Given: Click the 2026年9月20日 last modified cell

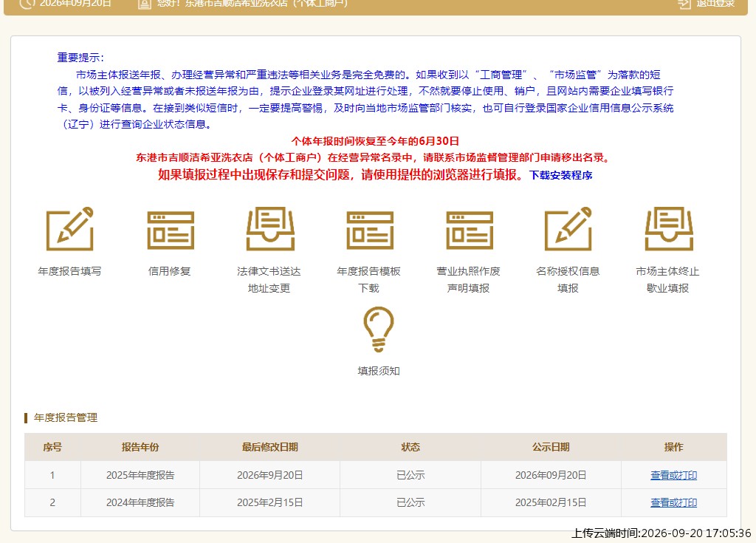Looking at the screenshot, I should [270, 476].
